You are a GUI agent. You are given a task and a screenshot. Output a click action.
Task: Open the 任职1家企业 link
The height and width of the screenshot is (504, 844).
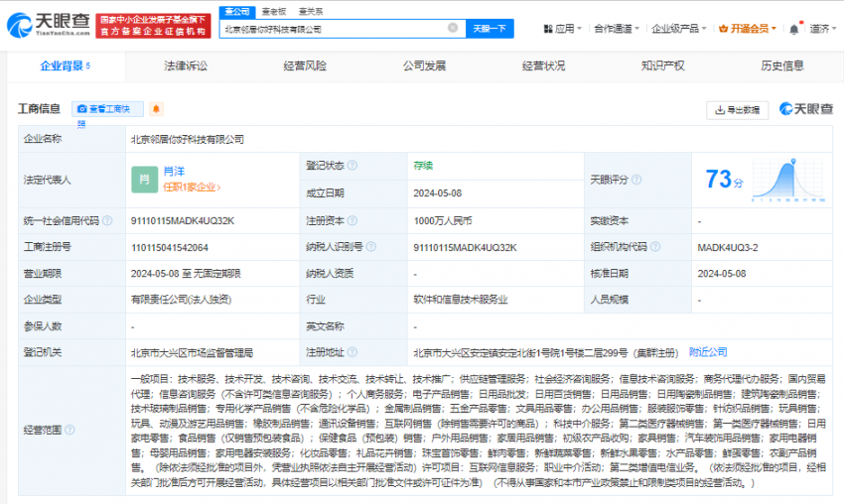click(192, 188)
